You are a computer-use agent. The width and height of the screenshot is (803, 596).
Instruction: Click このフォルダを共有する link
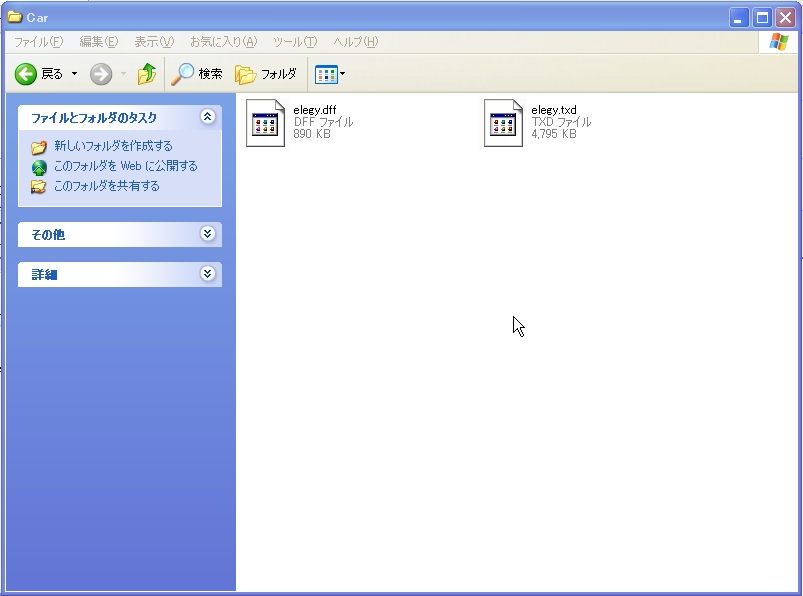(x=107, y=186)
